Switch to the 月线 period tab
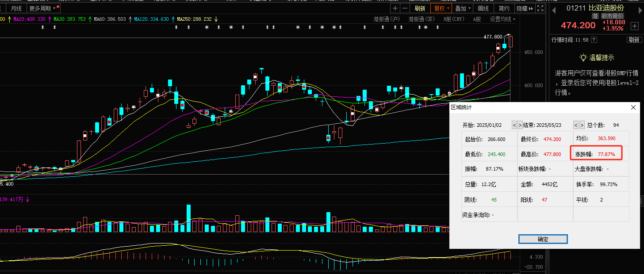The height and width of the screenshot is (274, 644). [16, 8]
